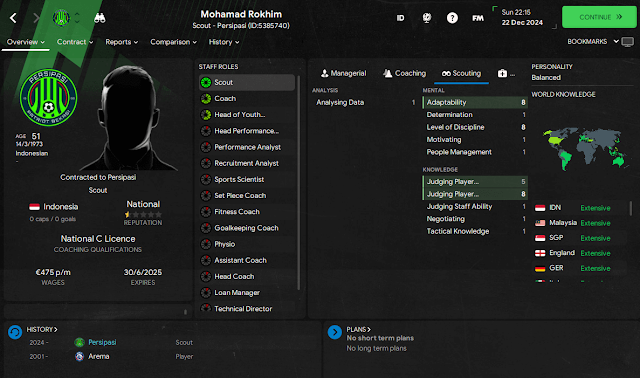Click the Level of Discipline attribute
This screenshot has height=378, width=640.
tap(476, 127)
